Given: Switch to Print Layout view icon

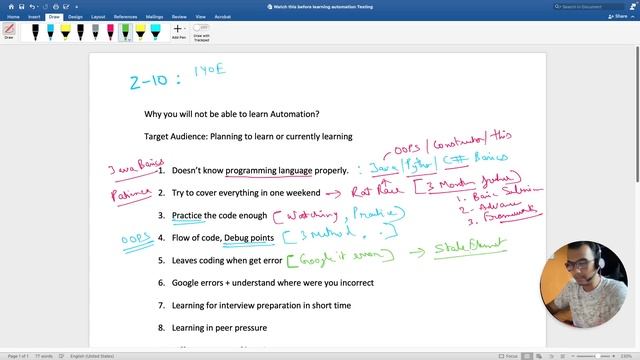Looking at the screenshot, I should (x=527, y=356).
